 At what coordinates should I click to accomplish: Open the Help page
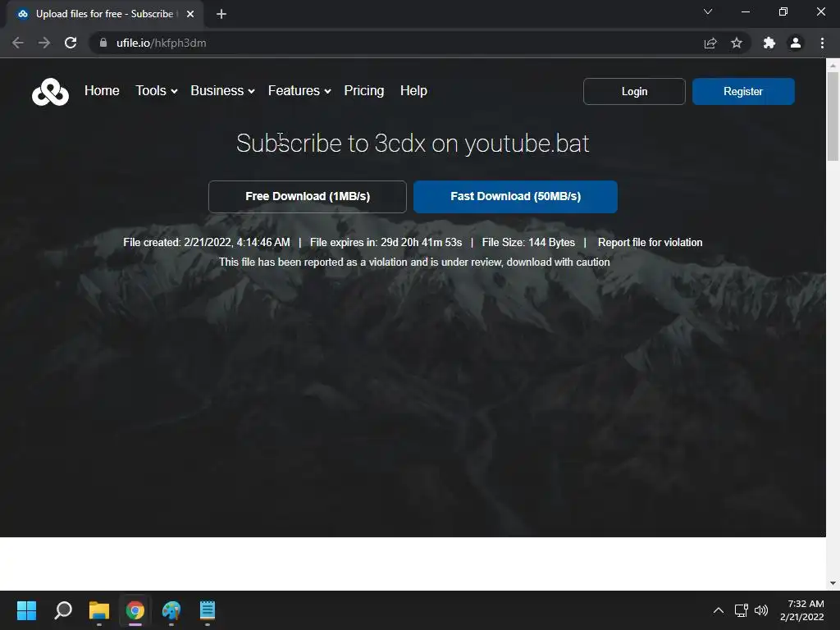click(413, 90)
